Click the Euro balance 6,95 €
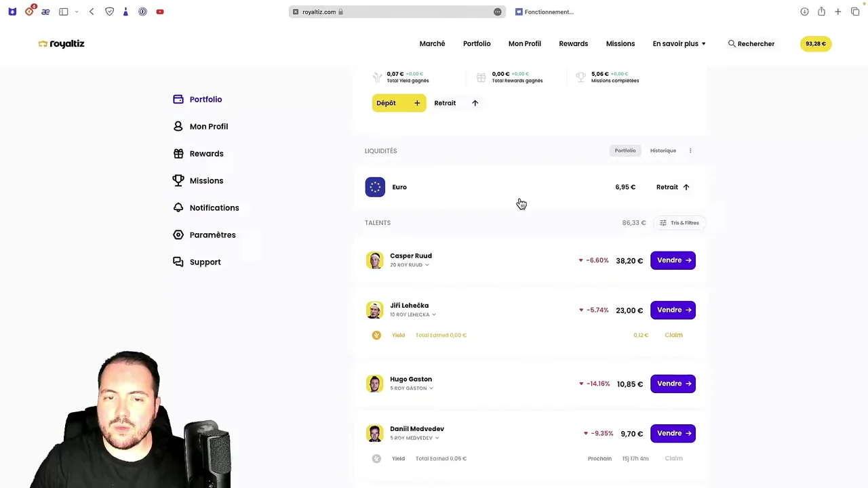Image resolution: width=868 pixels, height=488 pixels. pyautogui.click(x=625, y=187)
